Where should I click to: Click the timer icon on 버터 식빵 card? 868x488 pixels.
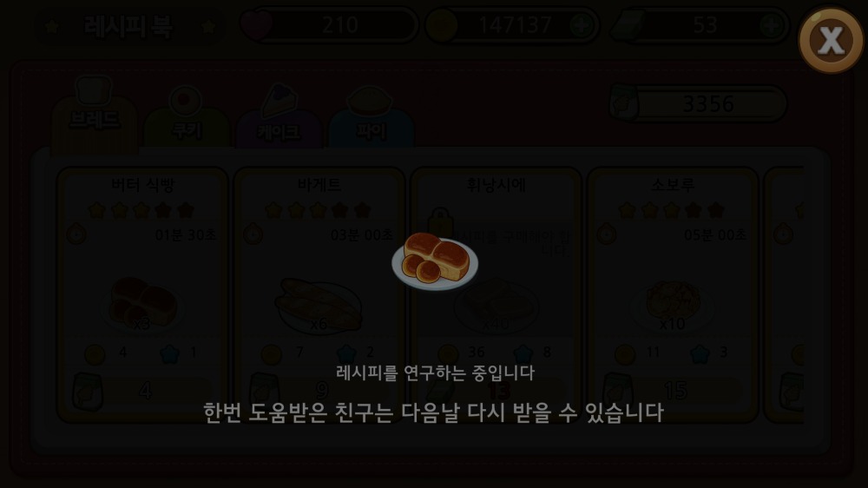76,234
